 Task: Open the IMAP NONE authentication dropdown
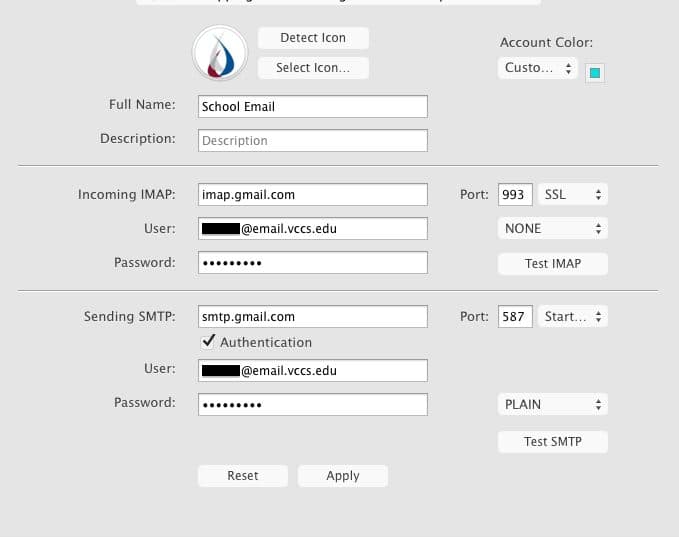(553, 228)
